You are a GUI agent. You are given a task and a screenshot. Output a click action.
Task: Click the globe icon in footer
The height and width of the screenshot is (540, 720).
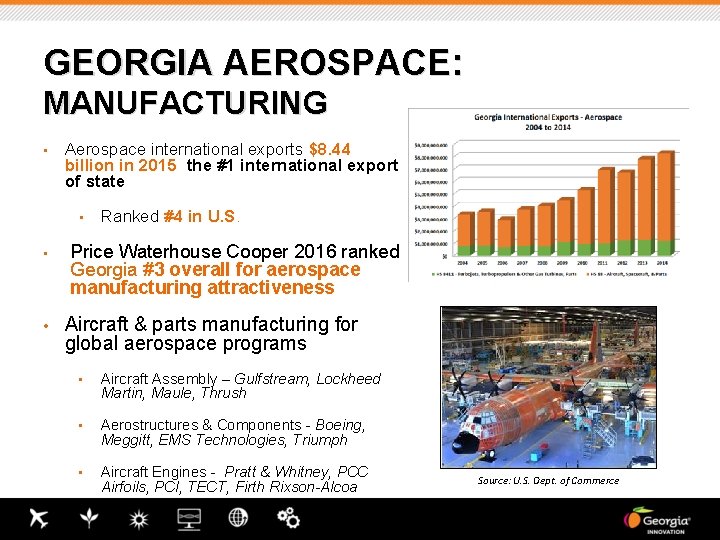pyautogui.click(x=238, y=518)
